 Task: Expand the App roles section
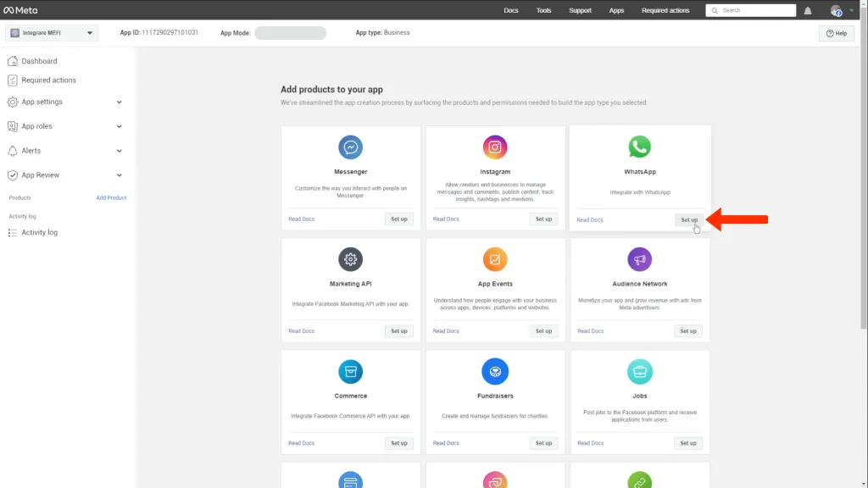[x=119, y=126]
